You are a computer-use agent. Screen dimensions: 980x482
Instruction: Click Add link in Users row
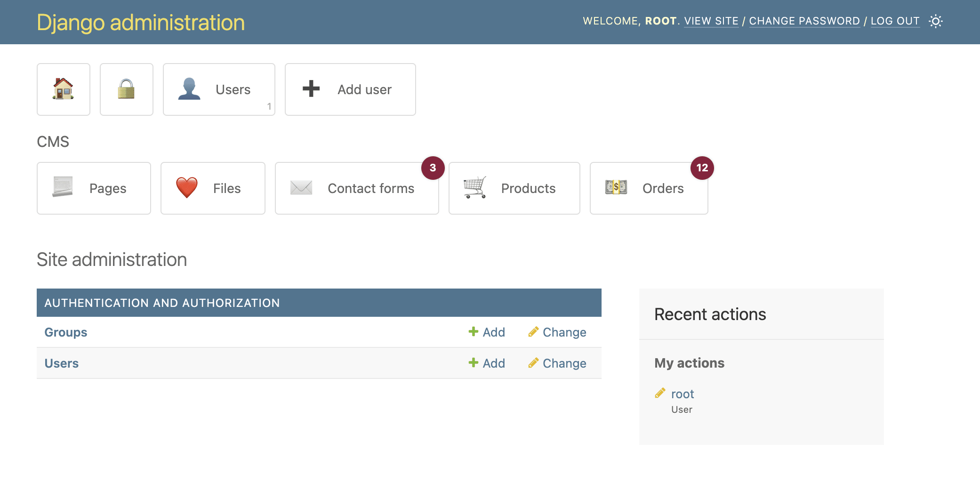(x=487, y=363)
